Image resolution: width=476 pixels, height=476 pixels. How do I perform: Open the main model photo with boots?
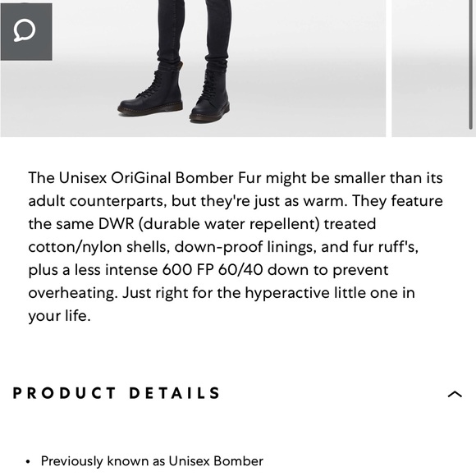(193, 68)
